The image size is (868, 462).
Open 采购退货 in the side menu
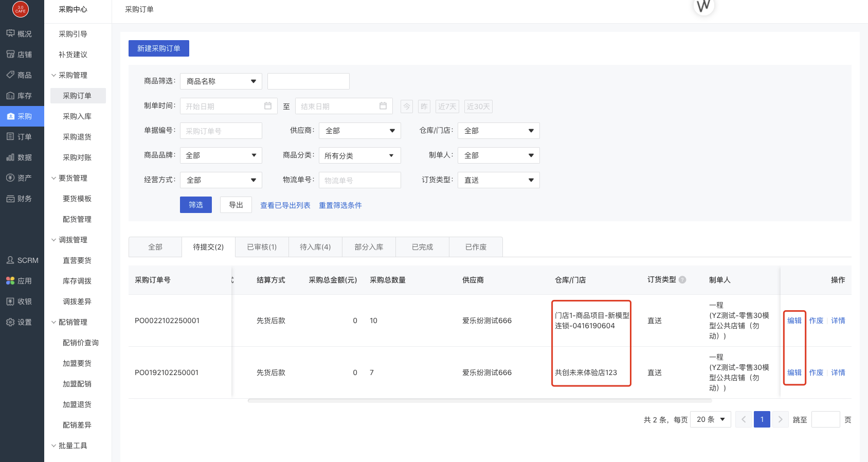(77, 137)
